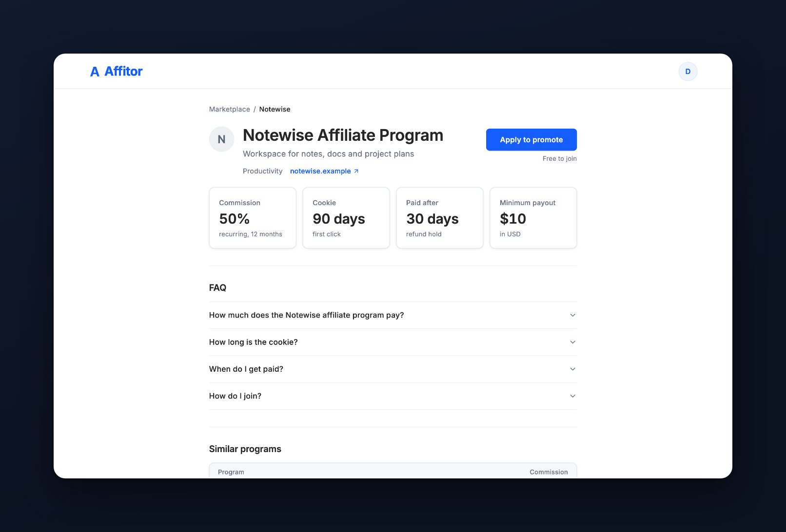Image resolution: width=786 pixels, height=532 pixels.
Task: Expand 'How much does the Notewise affiliate program pay?'
Action: tap(393, 315)
